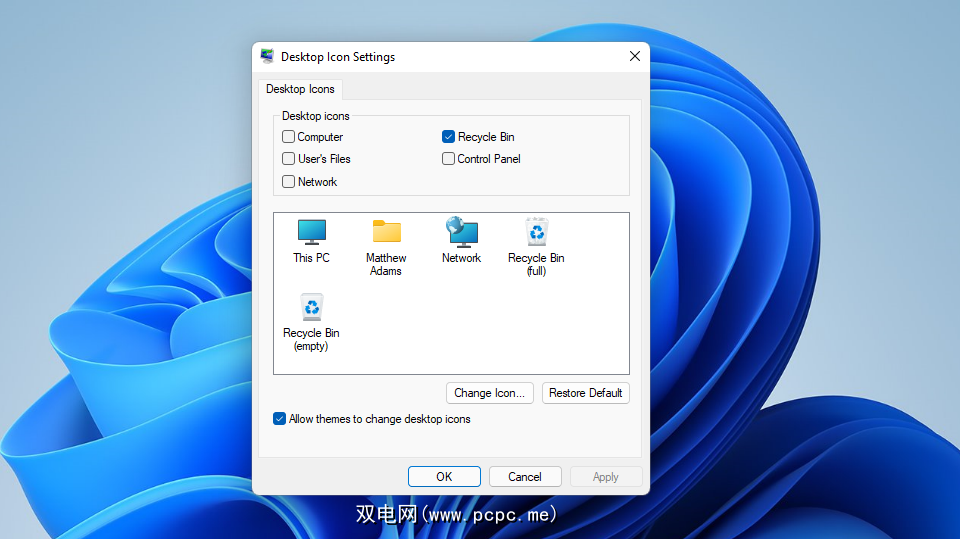Click the Desktop Icon Settings title text

[x=338, y=57]
